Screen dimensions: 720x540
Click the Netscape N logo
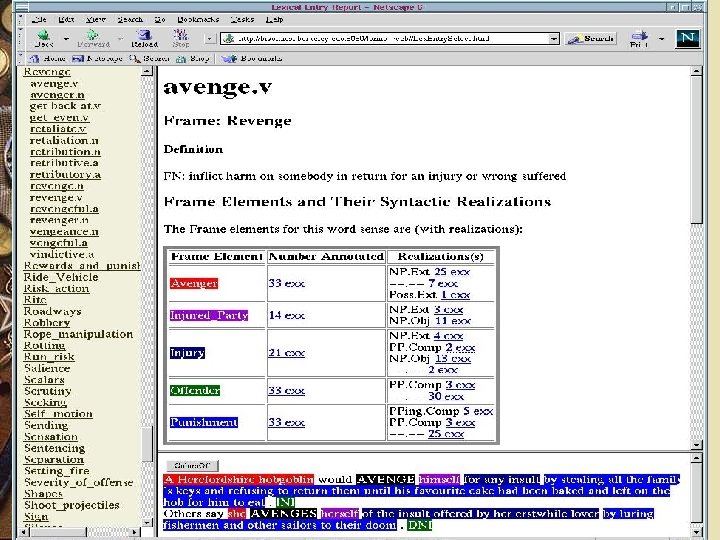point(687,38)
